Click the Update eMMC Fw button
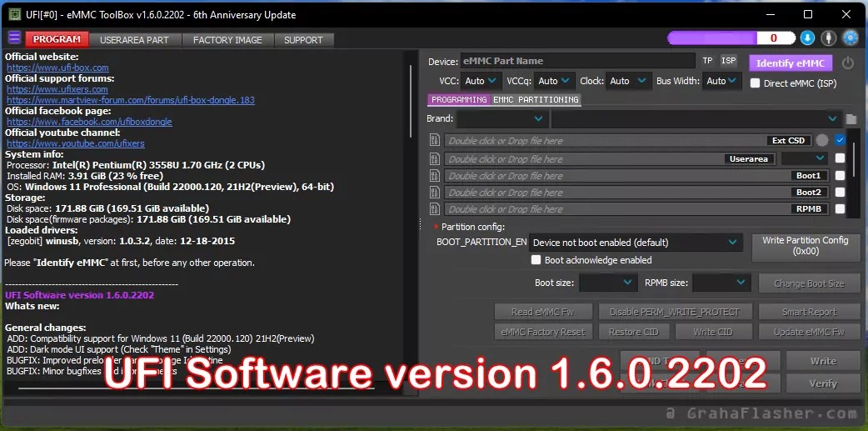The height and width of the screenshot is (431, 868). [809, 332]
